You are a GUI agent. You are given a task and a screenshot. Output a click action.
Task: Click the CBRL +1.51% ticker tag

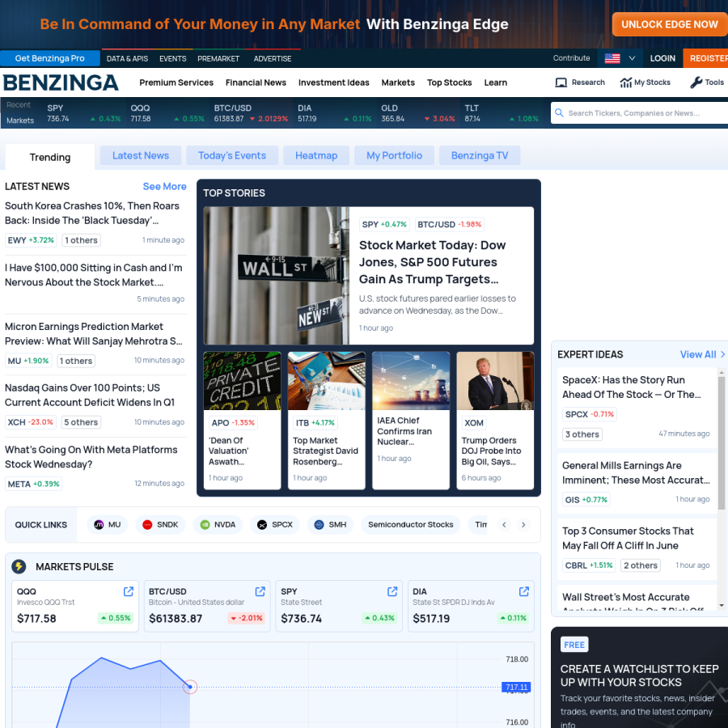pyautogui.click(x=589, y=565)
